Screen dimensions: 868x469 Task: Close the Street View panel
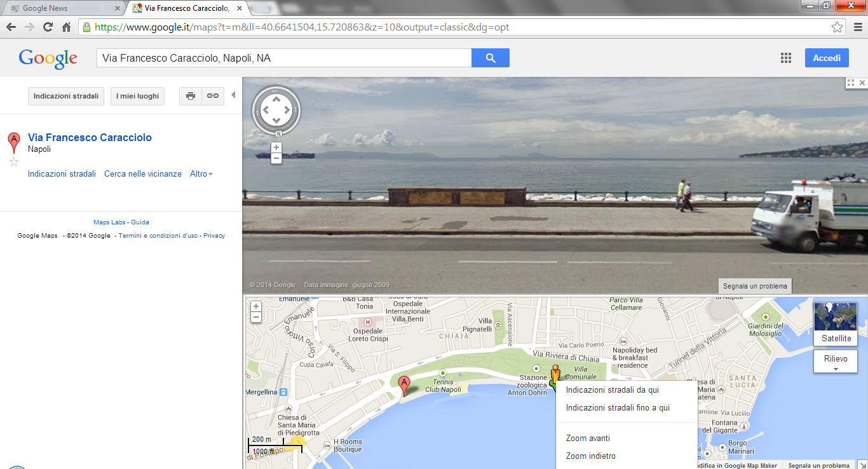(862, 83)
